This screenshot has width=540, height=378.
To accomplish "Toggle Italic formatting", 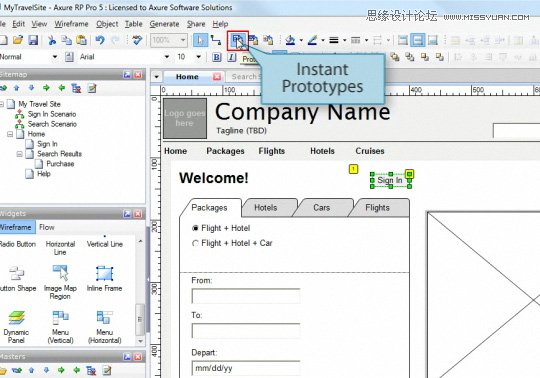I will (232, 57).
